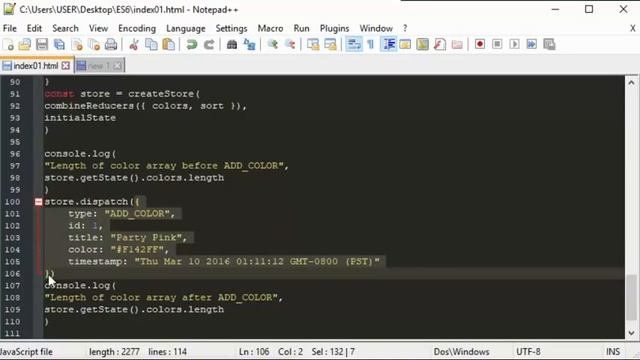Open the question mark help menu
This screenshot has width=640, height=360.
405,28
